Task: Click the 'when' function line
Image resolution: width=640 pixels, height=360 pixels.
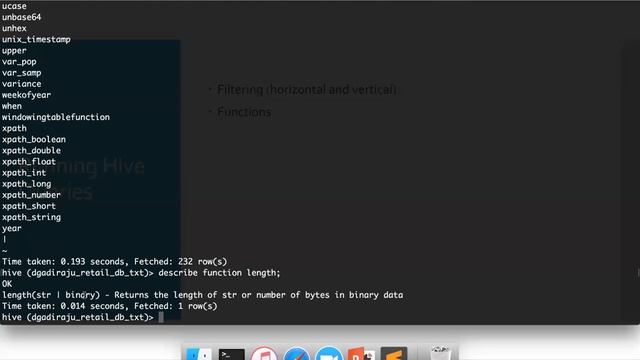Action: (x=12, y=106)
